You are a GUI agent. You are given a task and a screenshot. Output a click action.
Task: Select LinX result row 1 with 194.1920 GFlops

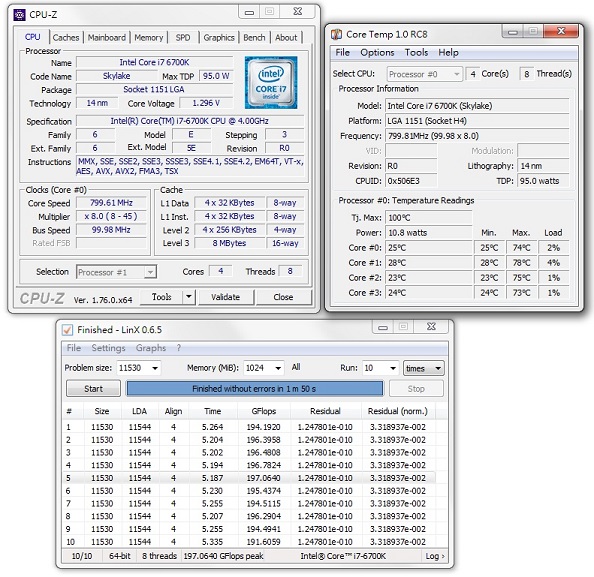coord(249,427)
